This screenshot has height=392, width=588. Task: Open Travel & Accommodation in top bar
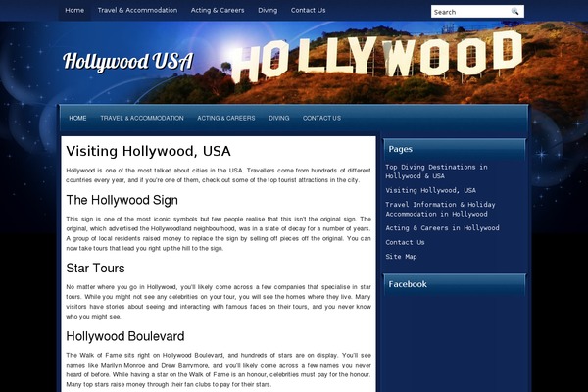pyautogui.click(x=137, y=10)
